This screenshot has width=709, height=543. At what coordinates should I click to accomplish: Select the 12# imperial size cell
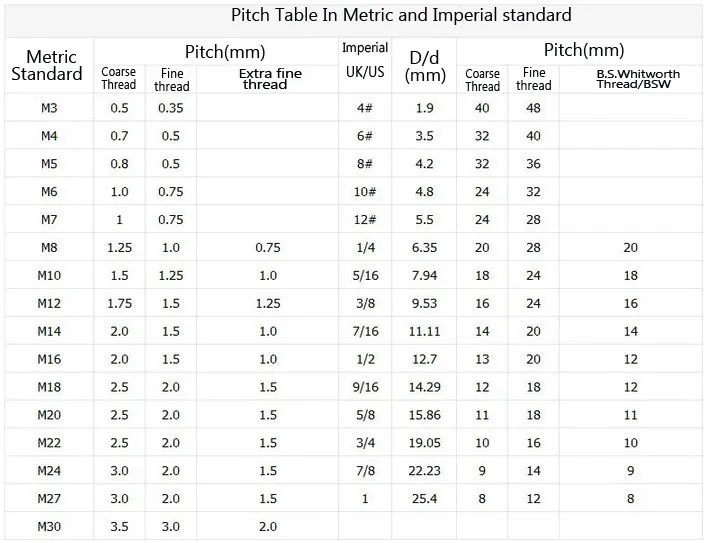point(365,220)
